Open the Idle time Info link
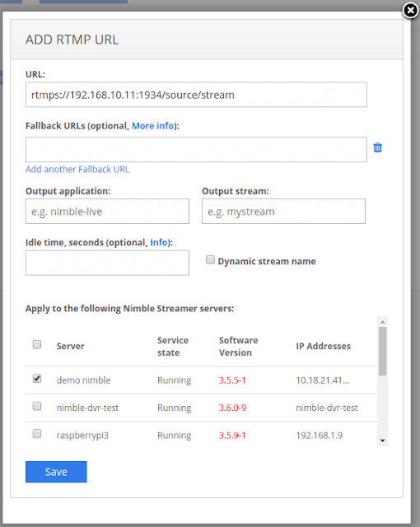 (x=159, y=242)
